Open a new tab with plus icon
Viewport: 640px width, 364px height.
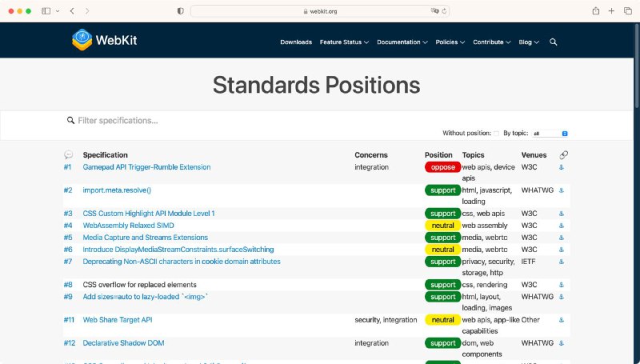pyautogui.click(x=611, y=11)
